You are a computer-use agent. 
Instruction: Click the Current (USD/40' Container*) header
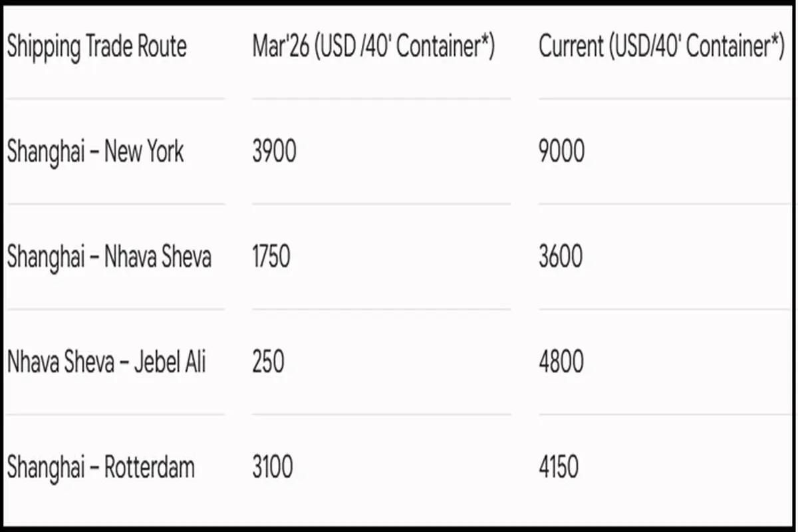662,47
